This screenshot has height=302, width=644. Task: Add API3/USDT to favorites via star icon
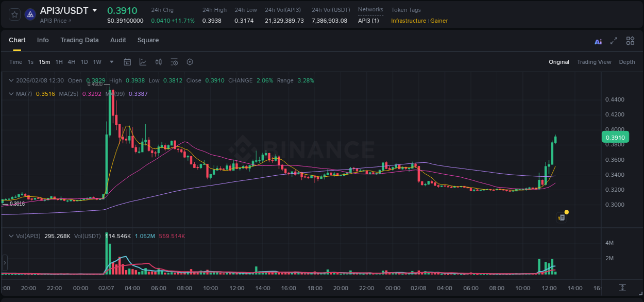[x=14, y=14]
